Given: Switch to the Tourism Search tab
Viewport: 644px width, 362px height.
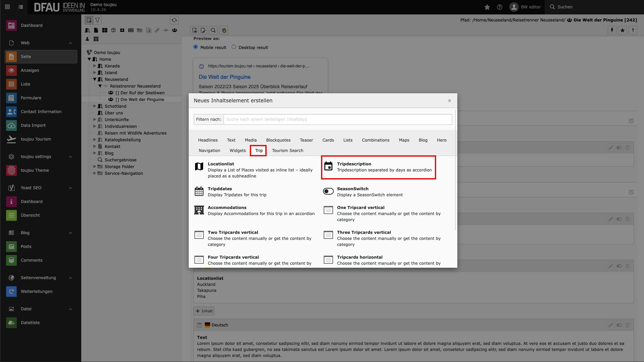Looking at the screenshot, I should (x=287, y=151).
